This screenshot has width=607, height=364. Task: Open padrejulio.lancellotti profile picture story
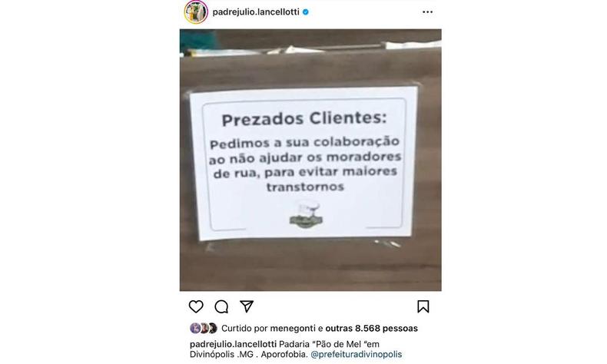[x=196, y=12]
